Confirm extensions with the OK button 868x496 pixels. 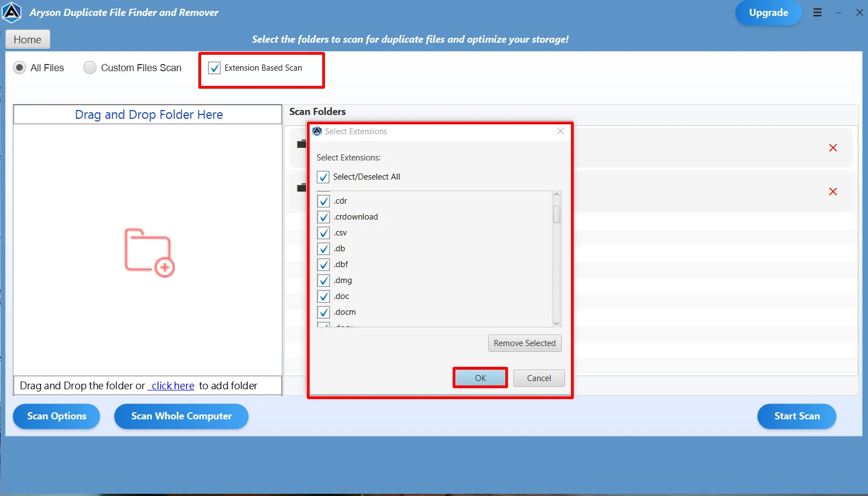point(481,378)
